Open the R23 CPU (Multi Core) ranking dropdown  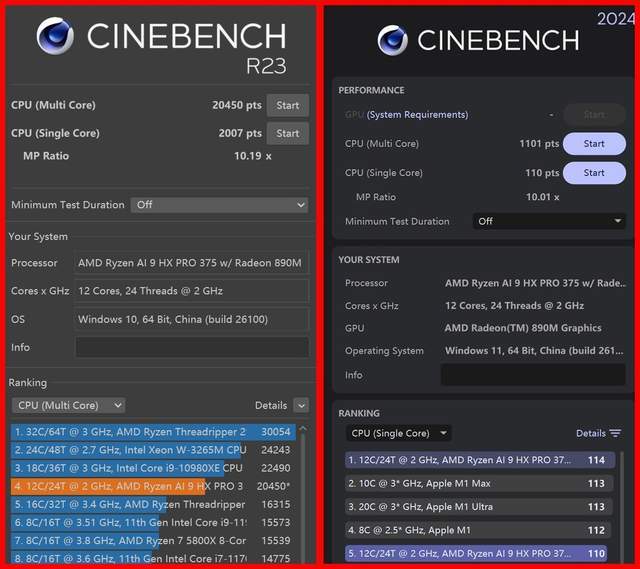69,405
